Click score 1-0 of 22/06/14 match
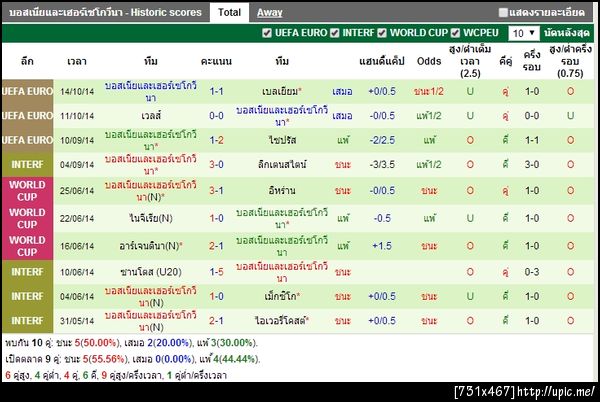The width and height of the screenshot is (600, 402). coord(216,218)
